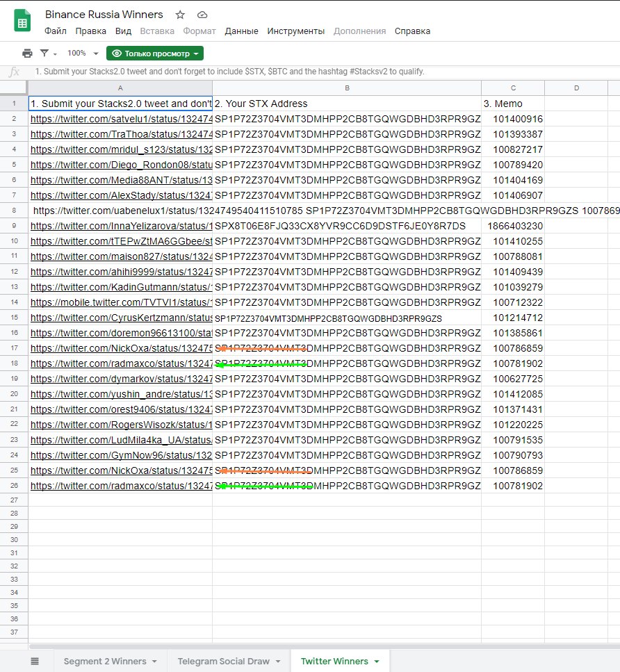620x672 pixels.
Task: Switch to the Segment 2 Winners sheet
Action: point(105,662)
